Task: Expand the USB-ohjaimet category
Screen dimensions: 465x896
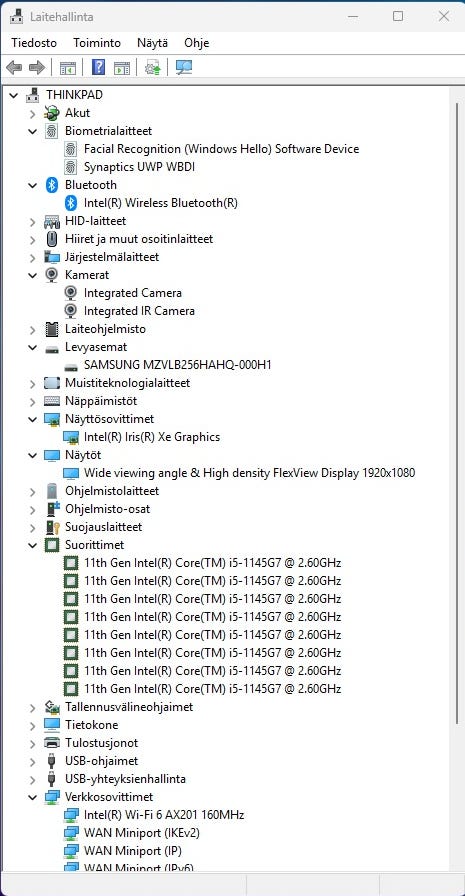Action: click(x=33, y=761)
